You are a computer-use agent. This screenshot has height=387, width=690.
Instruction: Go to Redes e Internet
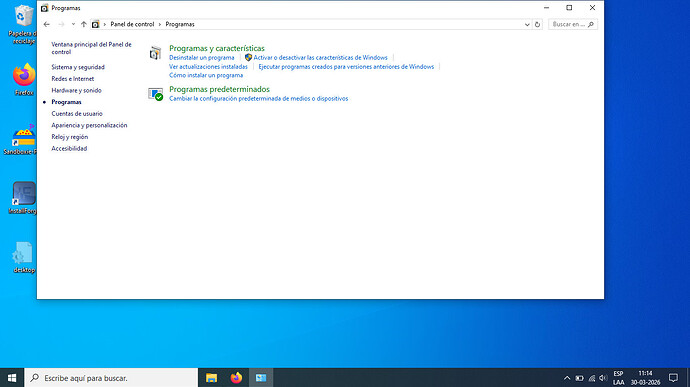point(73,79)
